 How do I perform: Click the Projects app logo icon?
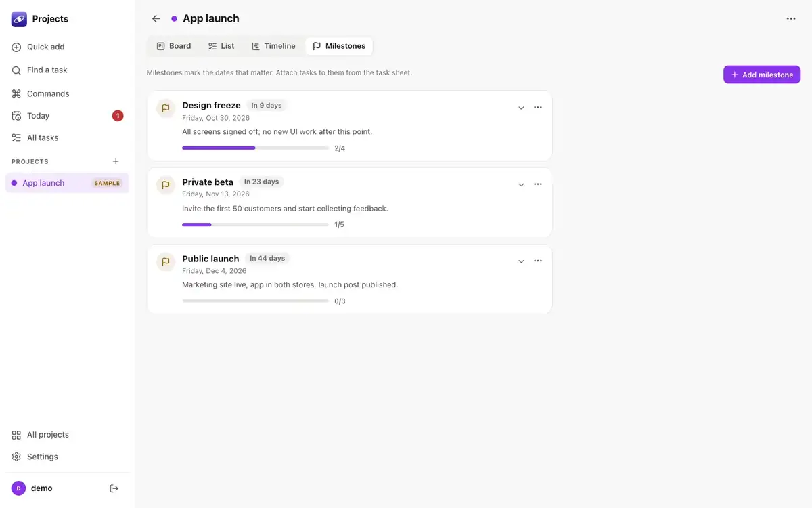[19, 19]
